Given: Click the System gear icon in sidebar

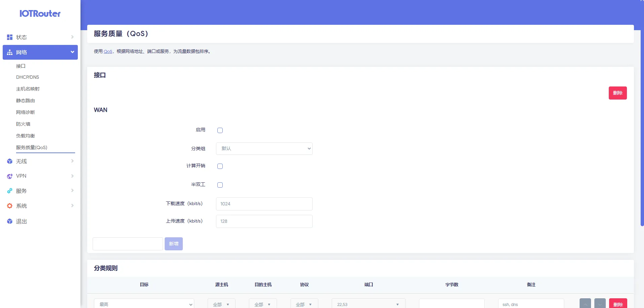Looking at the screenshot, I should [10, 206].
